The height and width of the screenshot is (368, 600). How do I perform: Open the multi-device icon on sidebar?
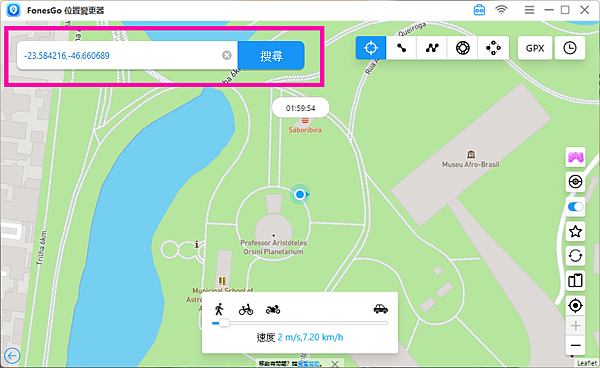click(x=576, y=281)
